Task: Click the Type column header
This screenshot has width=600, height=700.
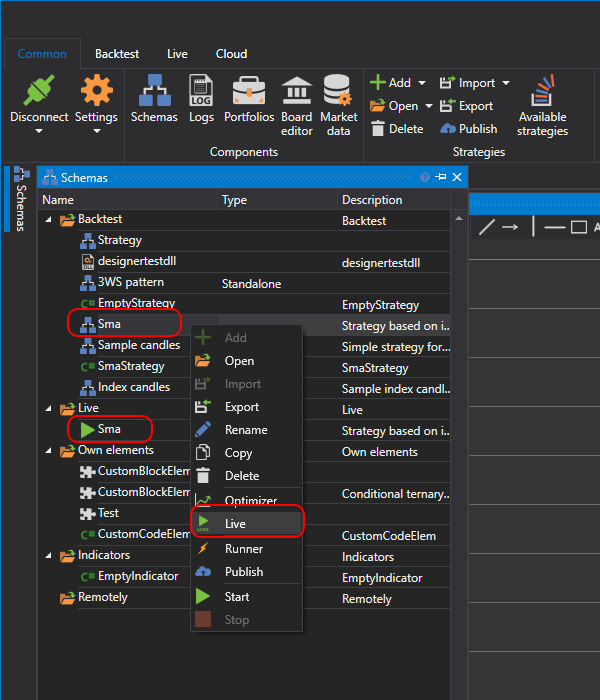Action: pos(278,200)
